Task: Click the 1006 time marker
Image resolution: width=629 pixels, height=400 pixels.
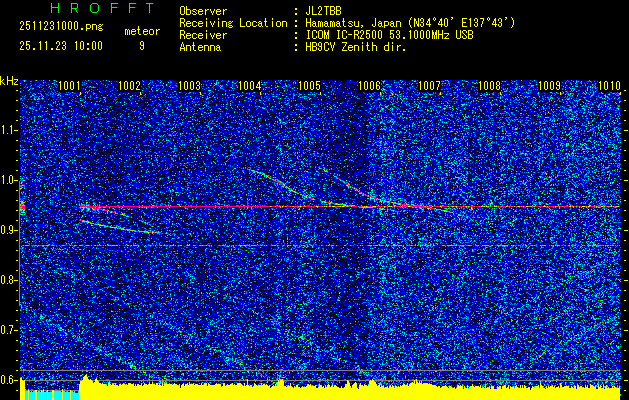Action: pos(370,87)
